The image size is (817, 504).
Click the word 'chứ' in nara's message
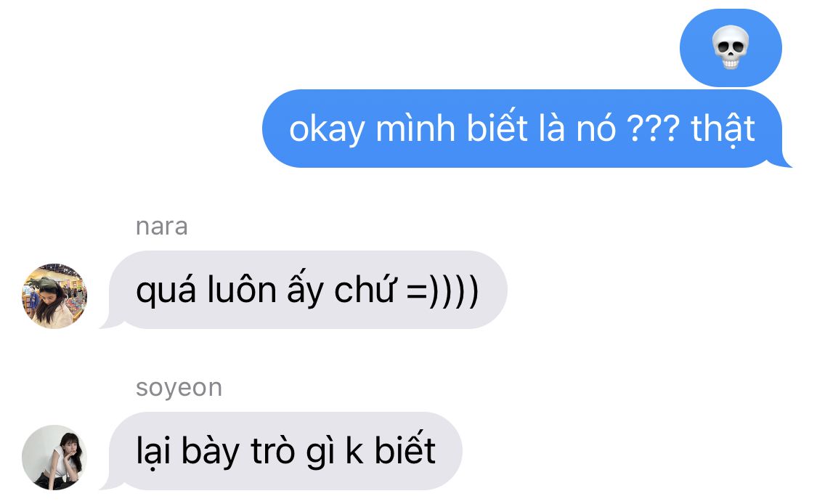[365, 290]
